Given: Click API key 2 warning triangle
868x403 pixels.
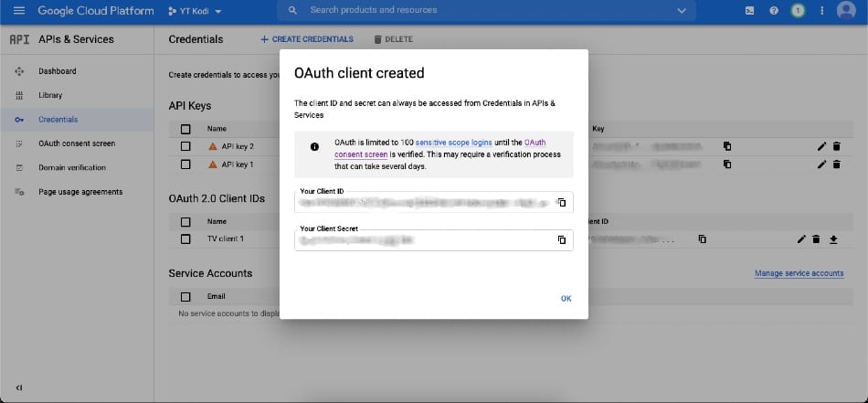Looking at the screenshot, I should coord(213,147).
